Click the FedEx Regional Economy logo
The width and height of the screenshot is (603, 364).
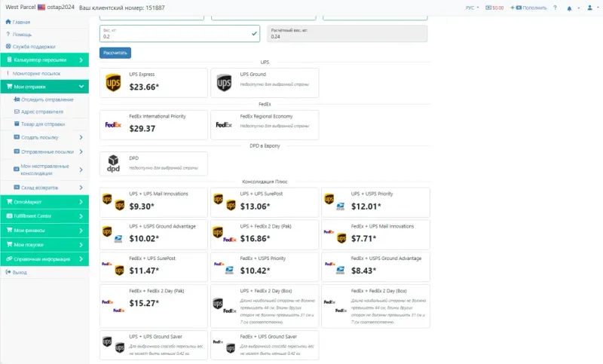(x=224, y=124)
